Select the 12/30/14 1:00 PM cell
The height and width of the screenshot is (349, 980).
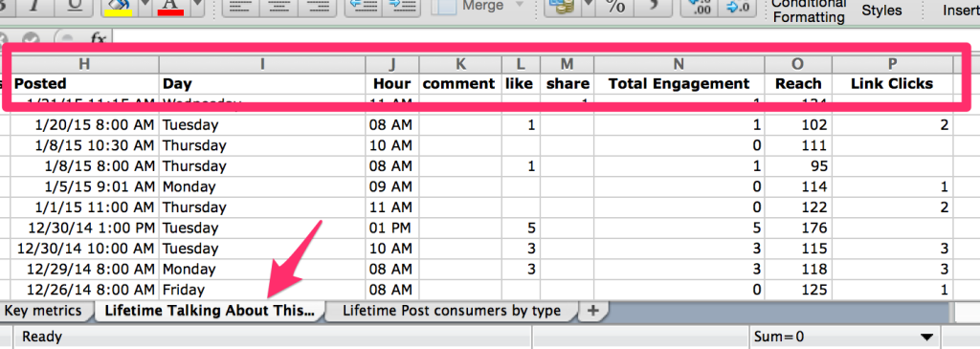pyautogui.click(x=84, y=228)
